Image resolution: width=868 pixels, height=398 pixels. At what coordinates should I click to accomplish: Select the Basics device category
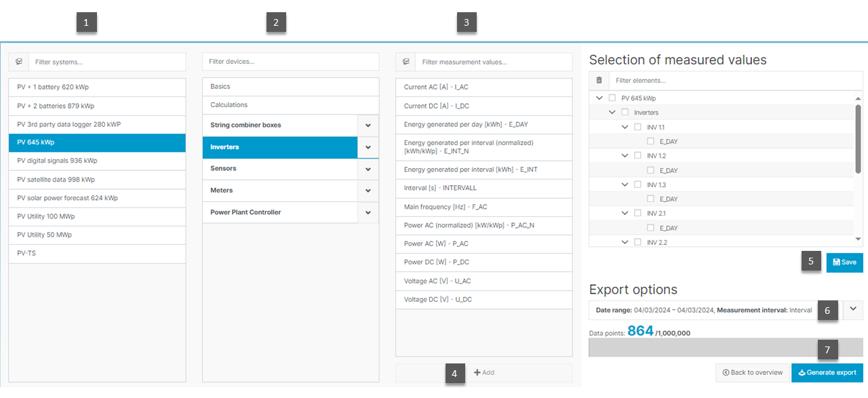point(290,86)
